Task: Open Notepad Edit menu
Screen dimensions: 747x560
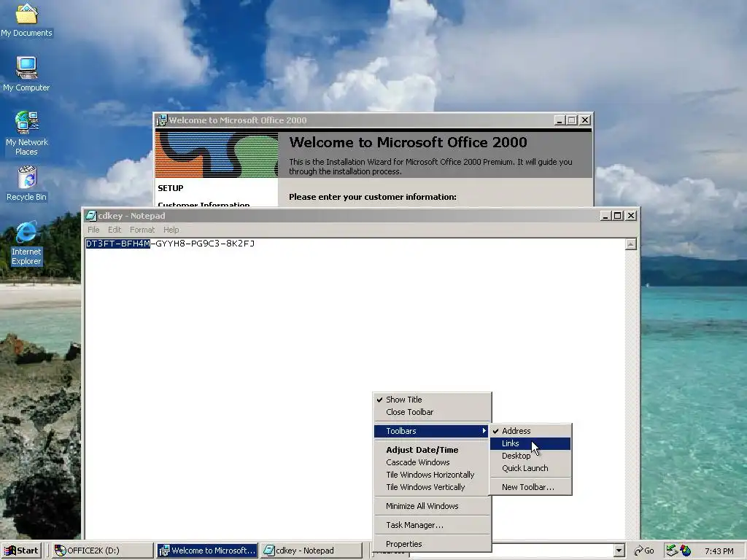Action: coord(115,230)
